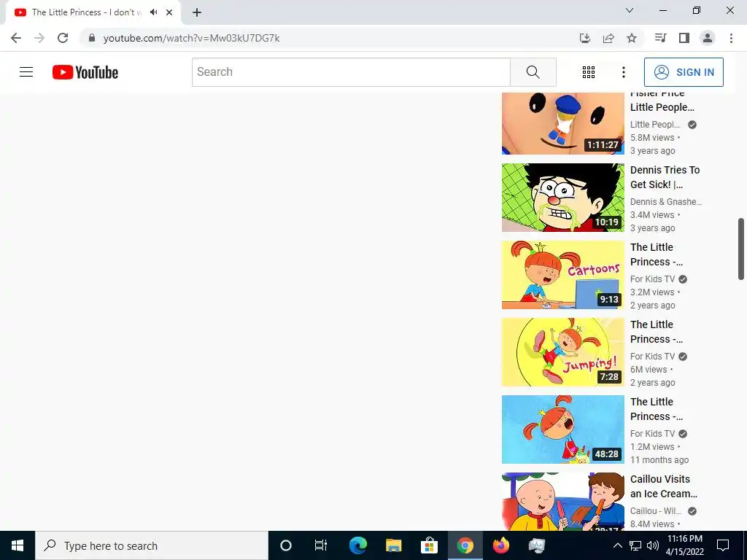Go back in browser
Image resolution: width=747 pixels, height=560 pixels.
click(16, 38)
